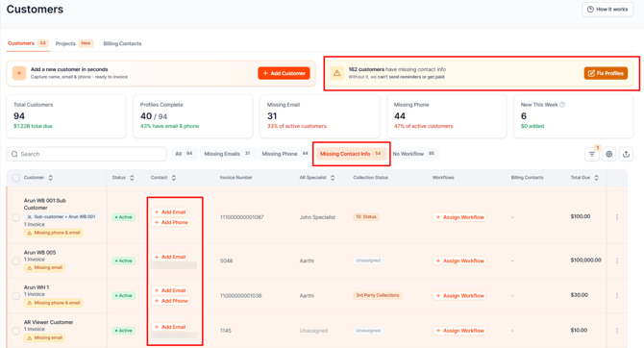Select Missing Contact Info filter

click(x=351, y=154)
